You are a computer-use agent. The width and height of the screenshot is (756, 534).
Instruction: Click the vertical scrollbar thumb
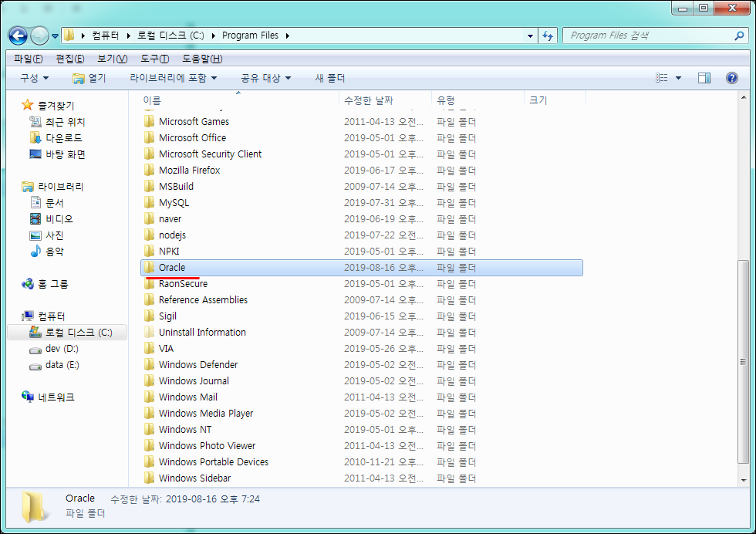coord(743,362)
